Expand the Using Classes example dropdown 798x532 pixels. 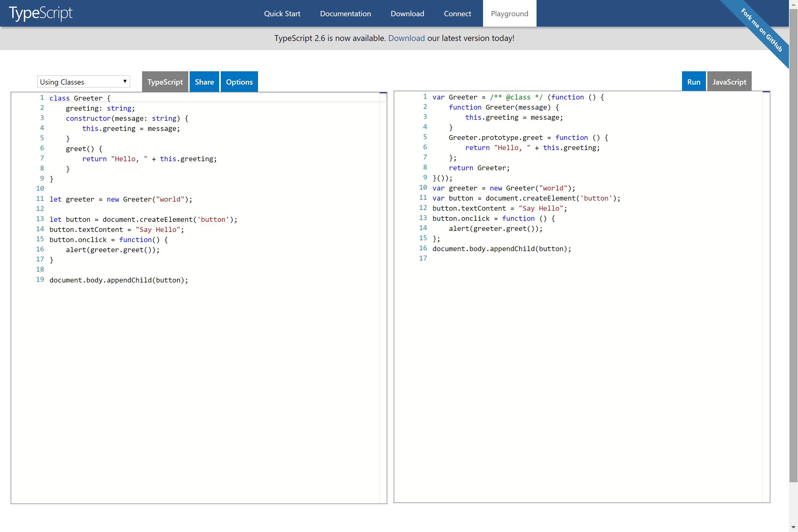pos(84,82)
